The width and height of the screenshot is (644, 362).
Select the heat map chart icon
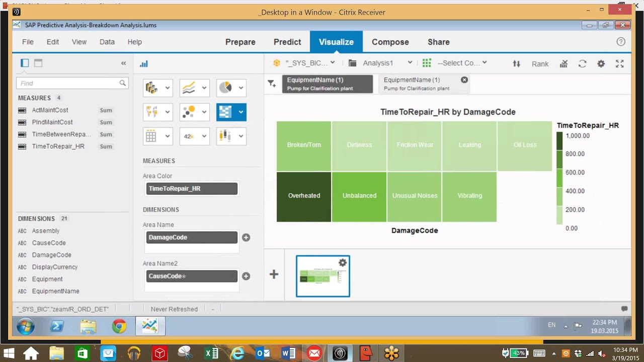(x=225, y=112)
